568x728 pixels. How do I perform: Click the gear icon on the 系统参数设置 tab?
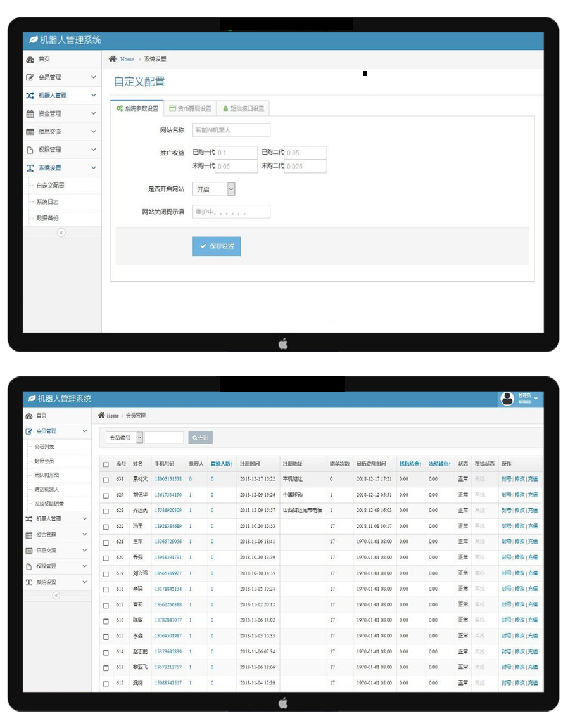click(119, 108)
